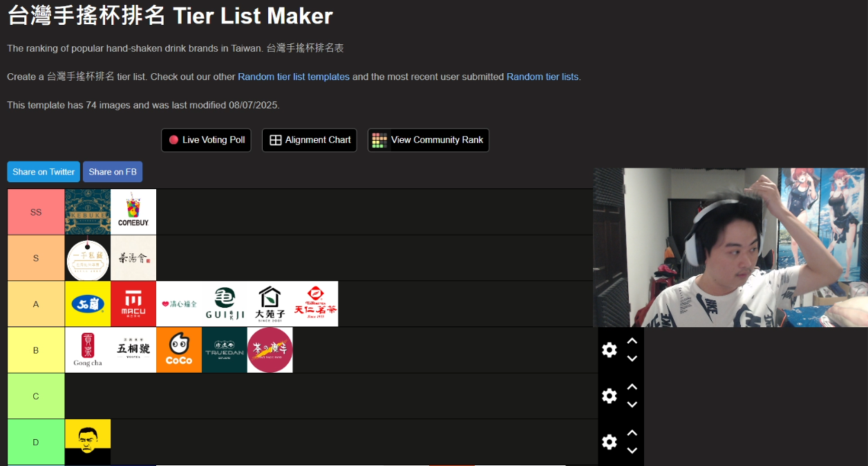
Task: Open the Random tier lists link
Action: (542, 77)
